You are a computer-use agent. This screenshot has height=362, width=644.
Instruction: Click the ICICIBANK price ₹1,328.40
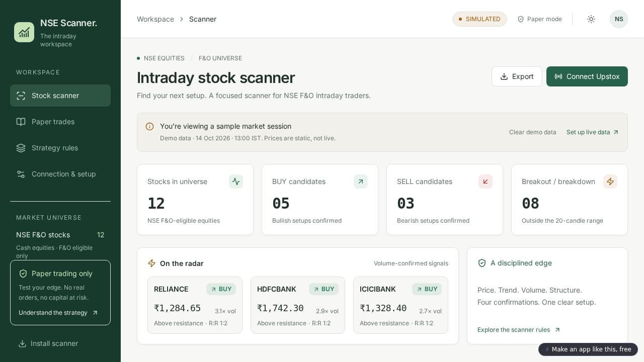383,308
